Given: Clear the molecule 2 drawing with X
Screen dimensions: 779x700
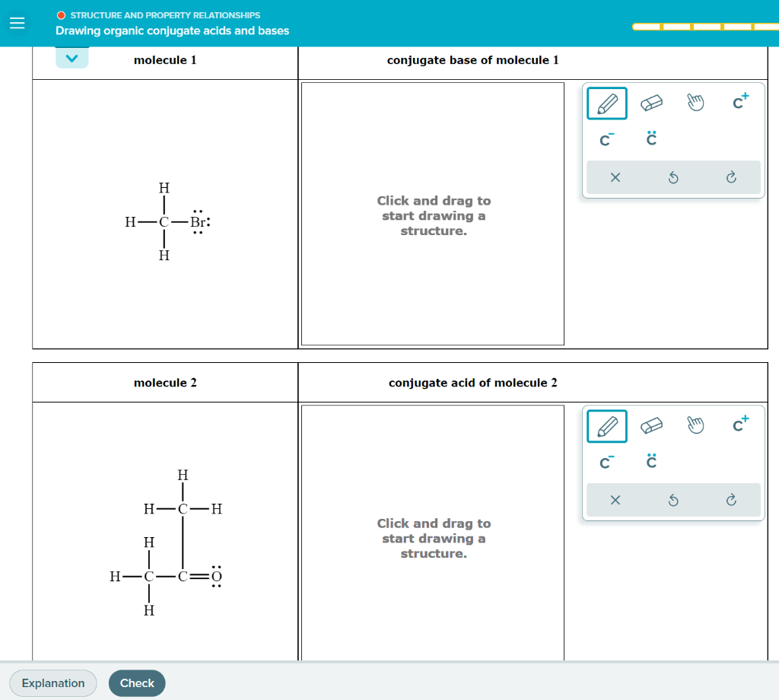Looking at the screenshot, I should pyautogui.click(x=615, y=500).
